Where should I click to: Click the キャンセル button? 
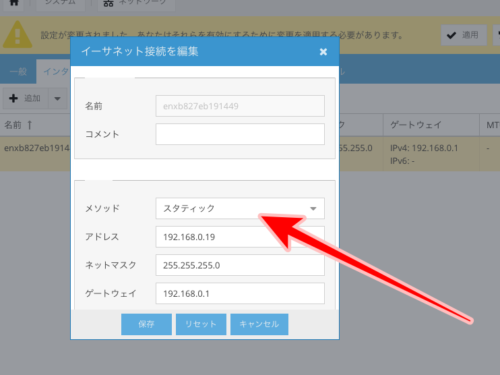[259, 324]
